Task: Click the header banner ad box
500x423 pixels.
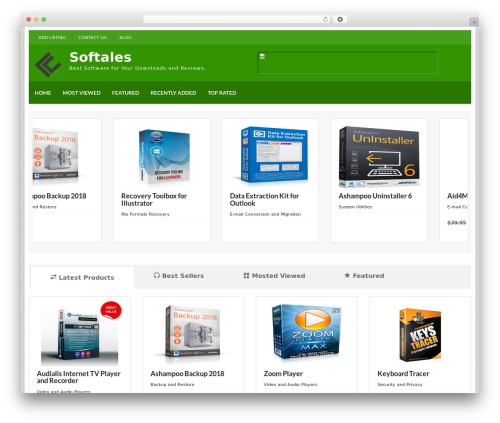Action: (x=348, y=63)
